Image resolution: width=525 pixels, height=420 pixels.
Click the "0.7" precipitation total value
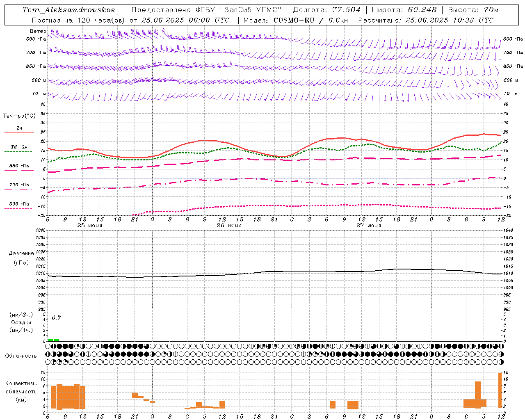(x=56, y=318)
